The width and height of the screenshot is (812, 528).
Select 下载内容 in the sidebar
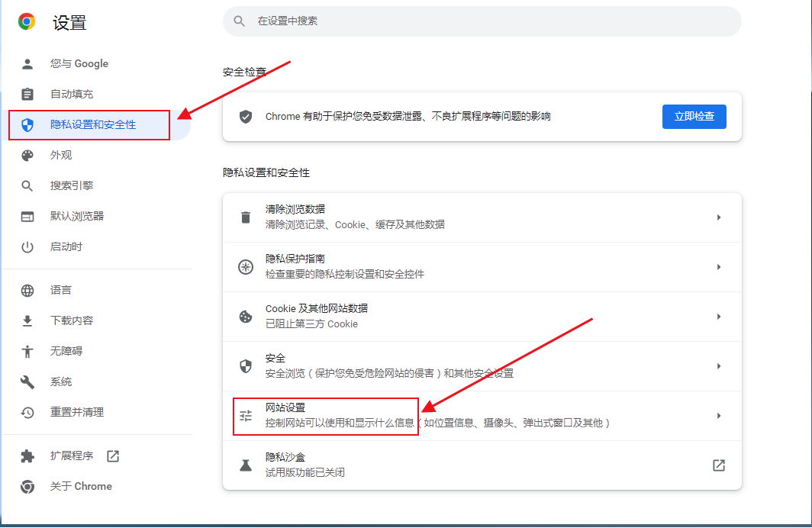[x=71, y=320]
